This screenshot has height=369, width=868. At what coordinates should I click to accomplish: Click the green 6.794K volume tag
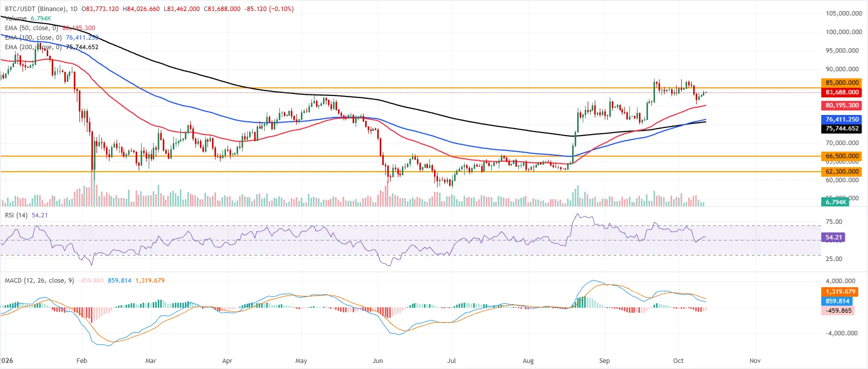835,202
